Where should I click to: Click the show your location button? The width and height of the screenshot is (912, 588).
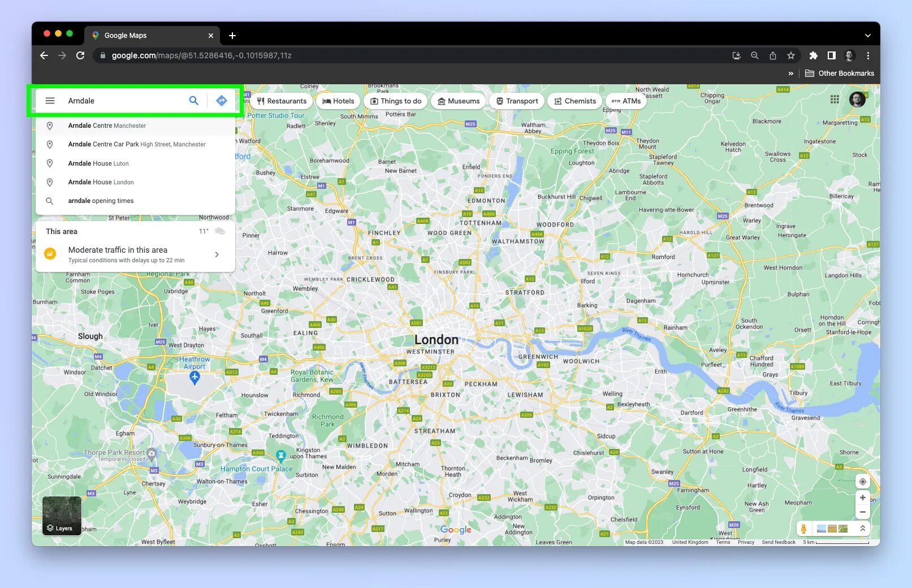tap(863, 482)
